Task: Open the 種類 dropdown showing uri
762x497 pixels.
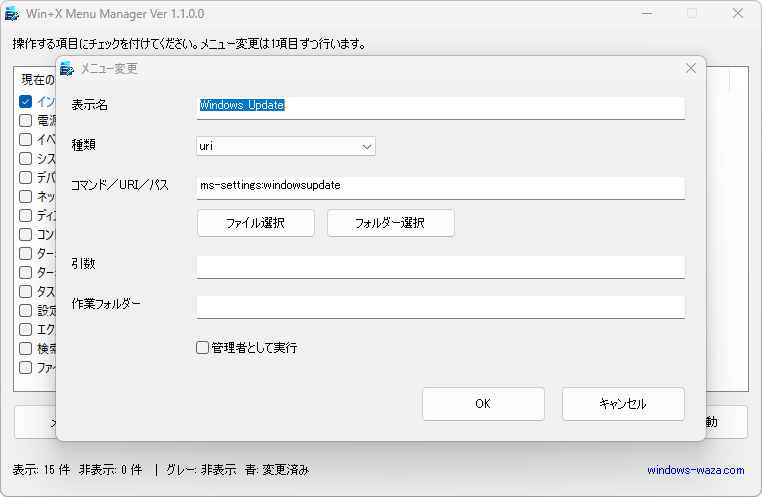Action: click(286, 146)
